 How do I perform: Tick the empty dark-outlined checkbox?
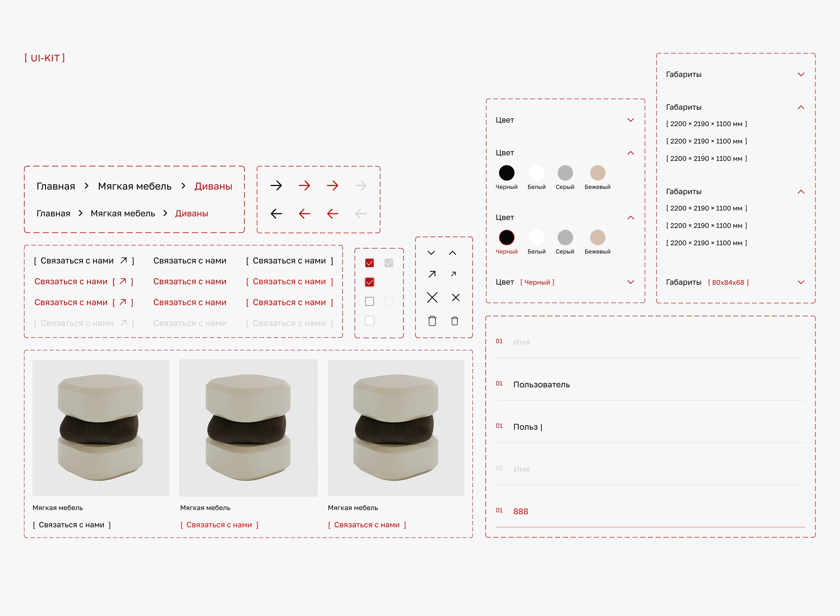tap(369, 301)
